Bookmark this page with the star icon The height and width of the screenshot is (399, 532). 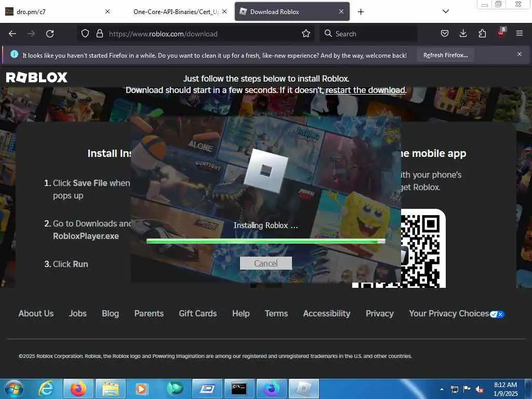[306, 34]
